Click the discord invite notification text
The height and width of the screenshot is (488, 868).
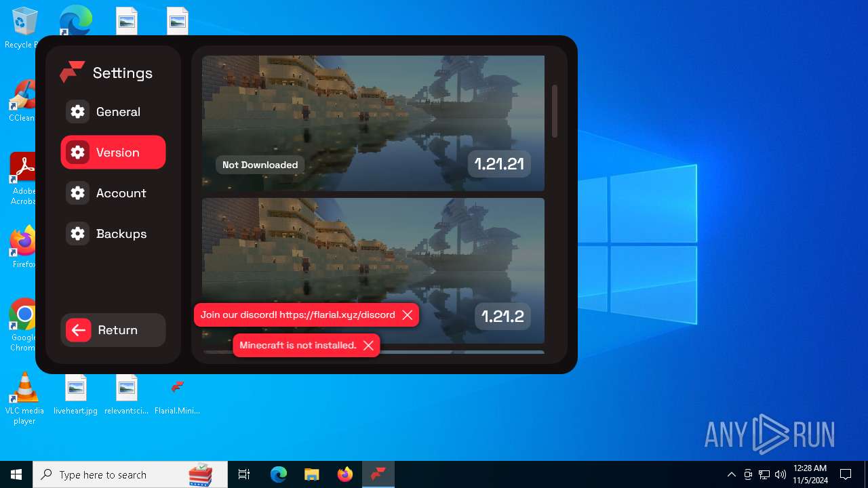(298, 315)
